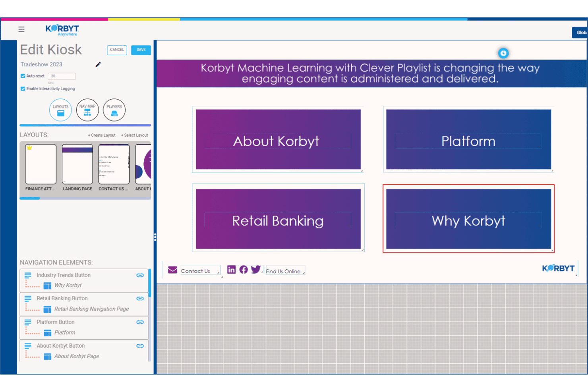The width and height of the screenshot is (588, 392).
Task: Save the kiosk changes
Action: 141,50
